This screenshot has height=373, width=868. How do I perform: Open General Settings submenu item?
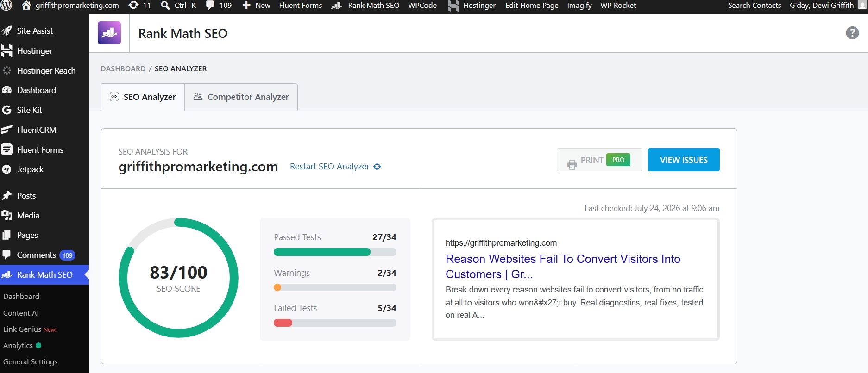(31, 362)
